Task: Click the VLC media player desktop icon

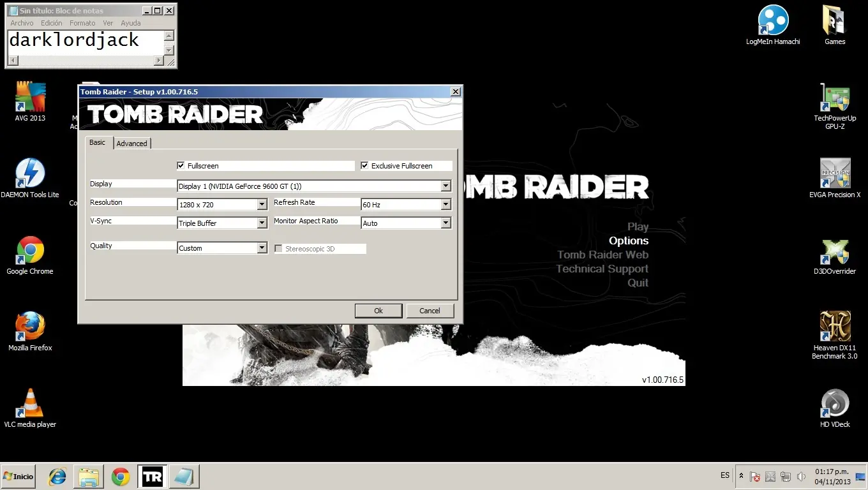Action: coord(30,408)
